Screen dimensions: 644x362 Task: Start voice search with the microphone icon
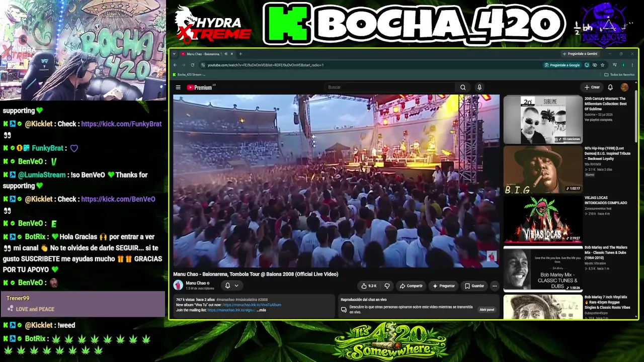[x=479, y=87]
